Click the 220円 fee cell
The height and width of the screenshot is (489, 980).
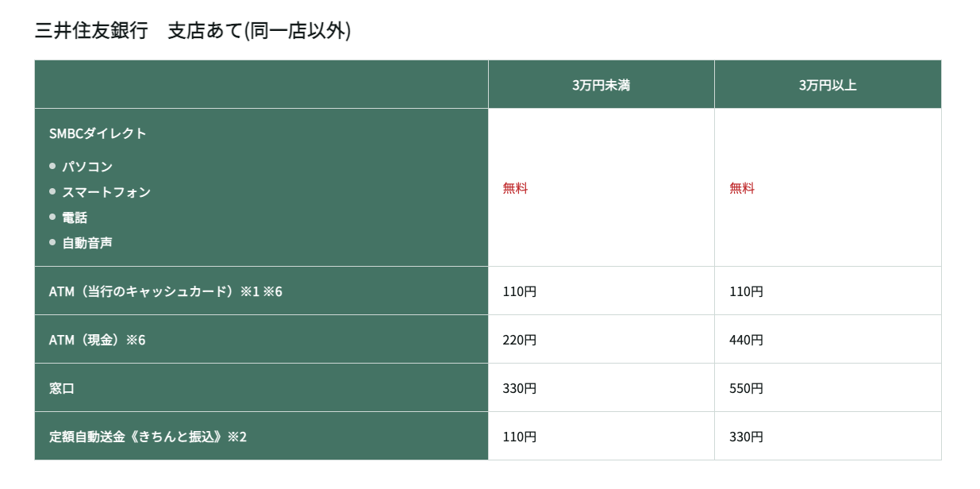pos(519,340)
